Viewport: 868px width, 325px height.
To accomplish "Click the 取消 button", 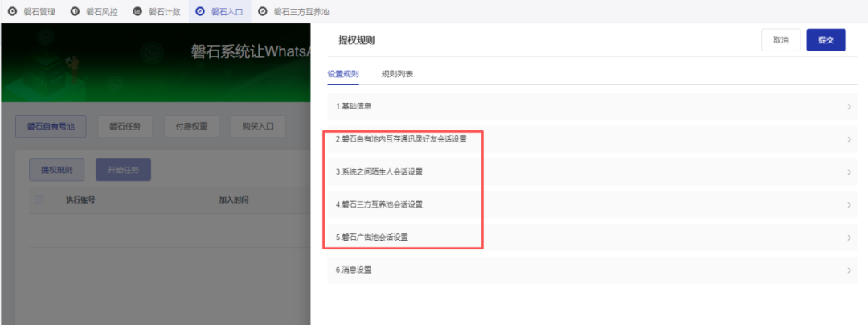I will pos(781,40).
